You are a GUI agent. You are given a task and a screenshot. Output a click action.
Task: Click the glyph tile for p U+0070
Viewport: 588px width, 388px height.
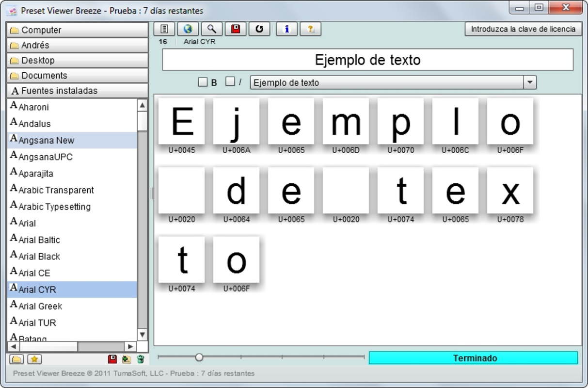[401, 121]
